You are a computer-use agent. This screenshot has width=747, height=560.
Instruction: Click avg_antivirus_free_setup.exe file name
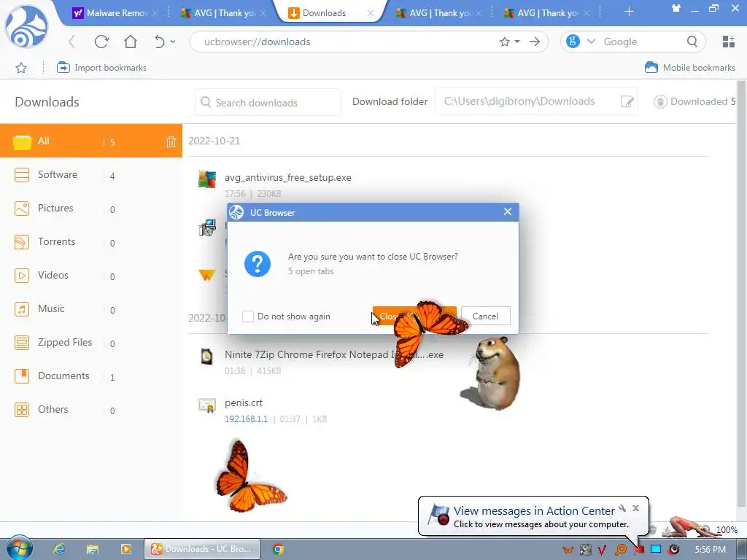pos(287,178)
